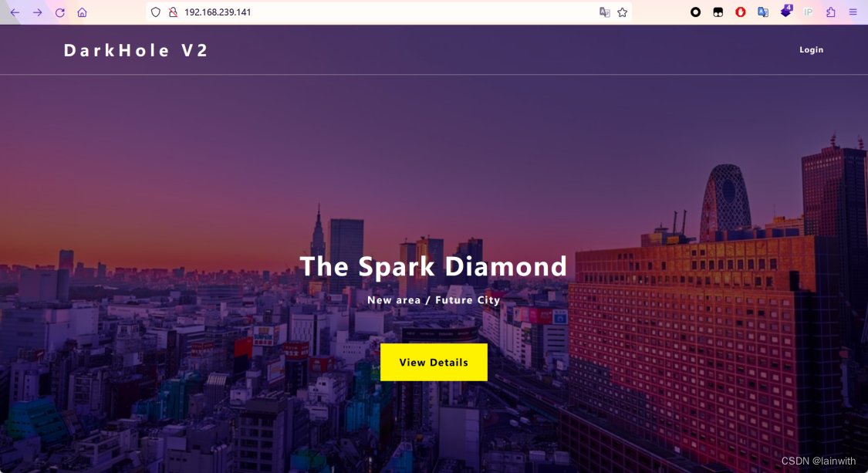The width and height of the screenshot is (868, 473).
Task: Click the DarkHole V2 site title
Action: 136,50
